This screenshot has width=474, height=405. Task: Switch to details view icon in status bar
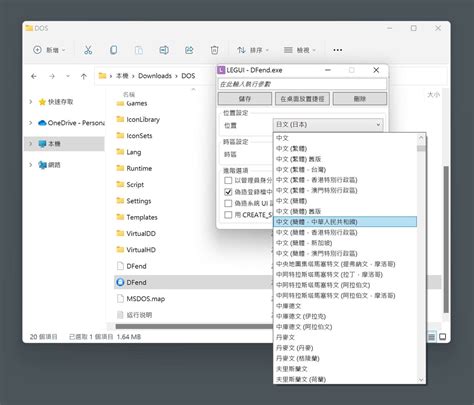(432, 337)
